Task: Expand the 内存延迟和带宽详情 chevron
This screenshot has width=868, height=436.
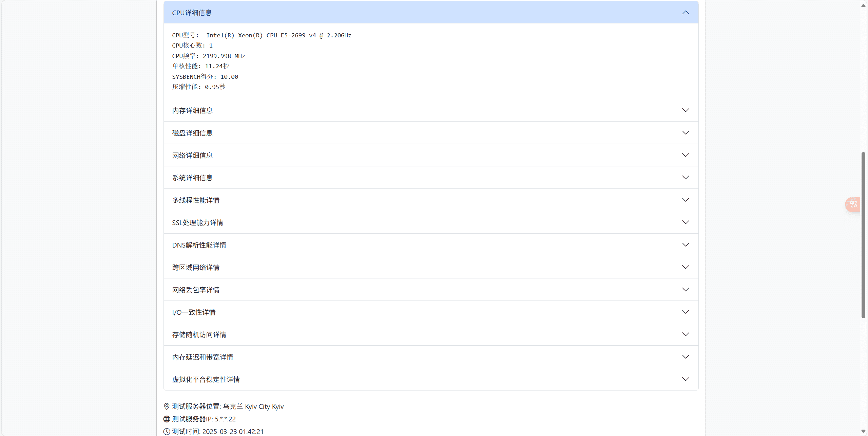Action: coord(686,357)
